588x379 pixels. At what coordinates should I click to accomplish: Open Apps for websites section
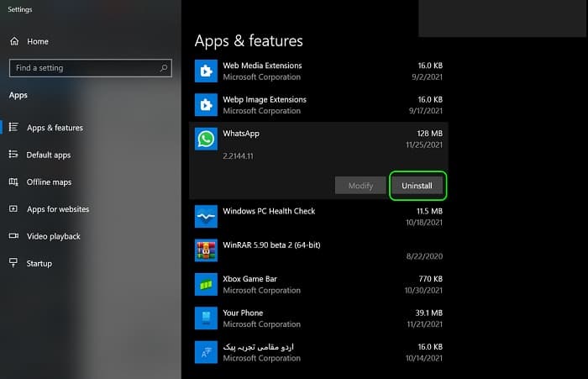[x=58, y=209]
